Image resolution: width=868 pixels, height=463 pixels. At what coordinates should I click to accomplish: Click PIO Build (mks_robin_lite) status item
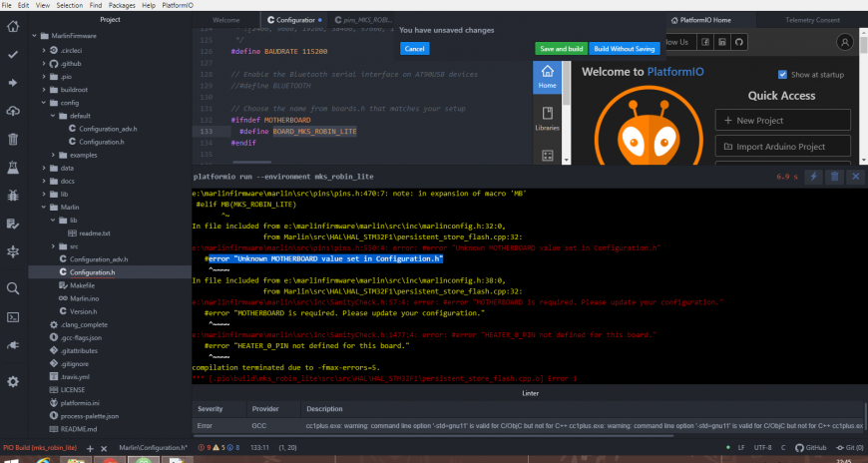[40, 447]
